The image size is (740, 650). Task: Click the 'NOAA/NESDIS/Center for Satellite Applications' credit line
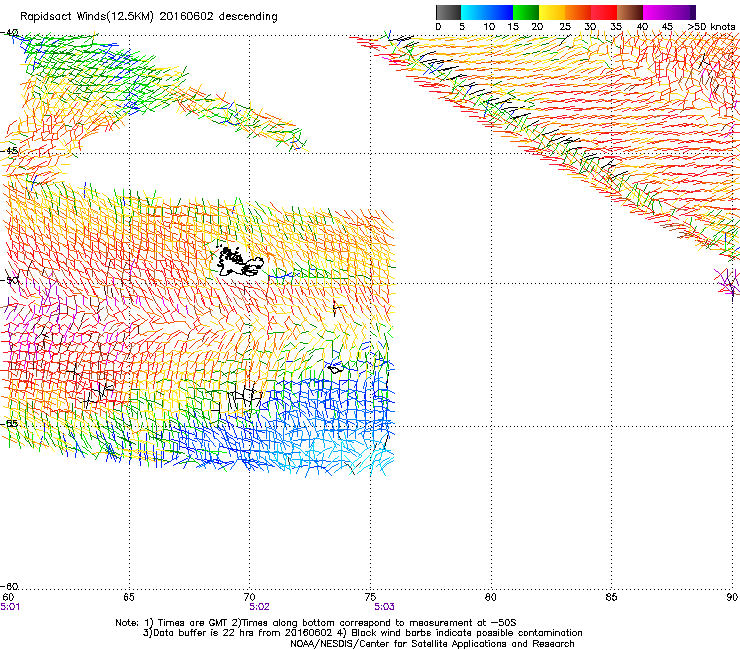point(432,644)
